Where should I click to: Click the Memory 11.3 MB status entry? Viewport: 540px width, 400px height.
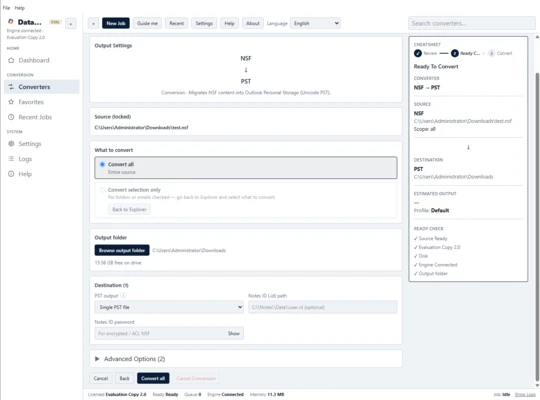267,394
